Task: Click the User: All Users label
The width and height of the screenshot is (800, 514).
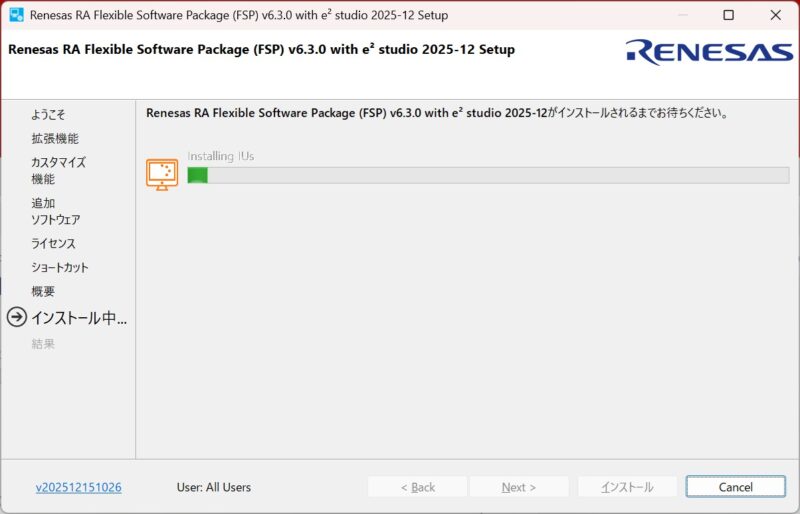Action: pyautogui.click(x=213, y=487)
